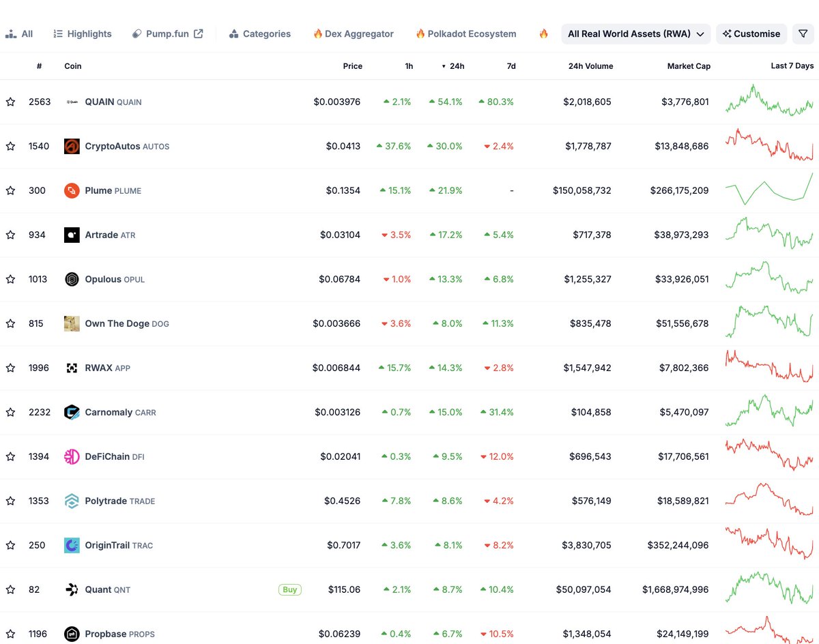Switch to the All tab
This screenshot has width=819, height=644.
(19, 33)
